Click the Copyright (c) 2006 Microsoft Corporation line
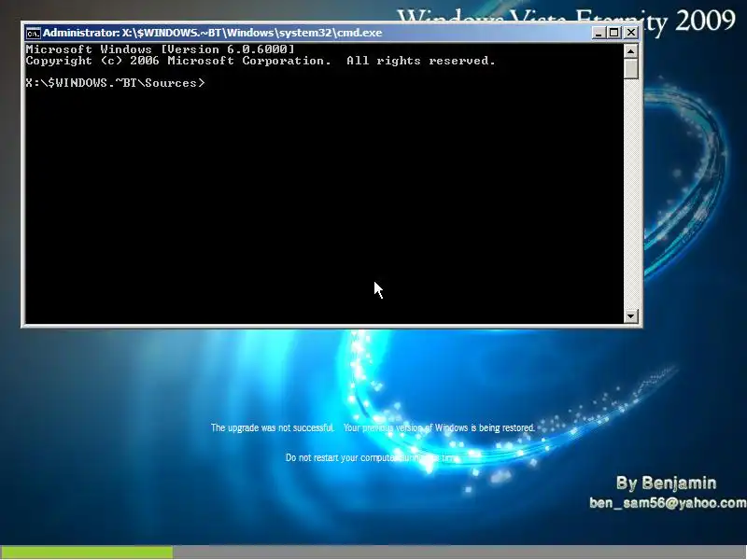 261,61
